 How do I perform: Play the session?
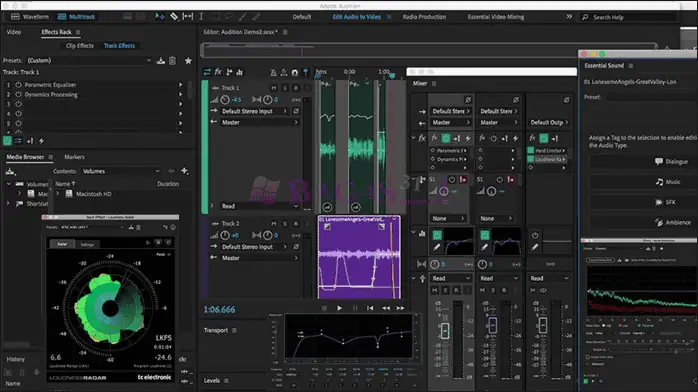click(340, 308)
